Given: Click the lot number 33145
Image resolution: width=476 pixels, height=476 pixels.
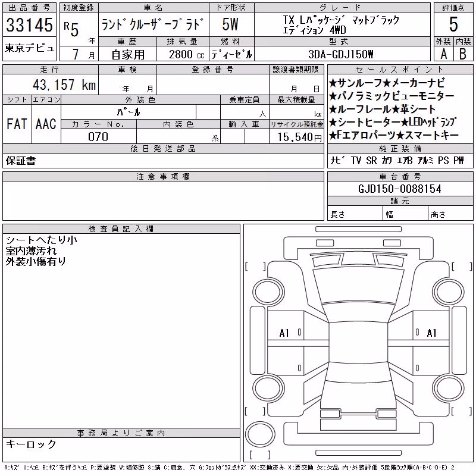Looking at the screenshot, I should coord(29,25).
